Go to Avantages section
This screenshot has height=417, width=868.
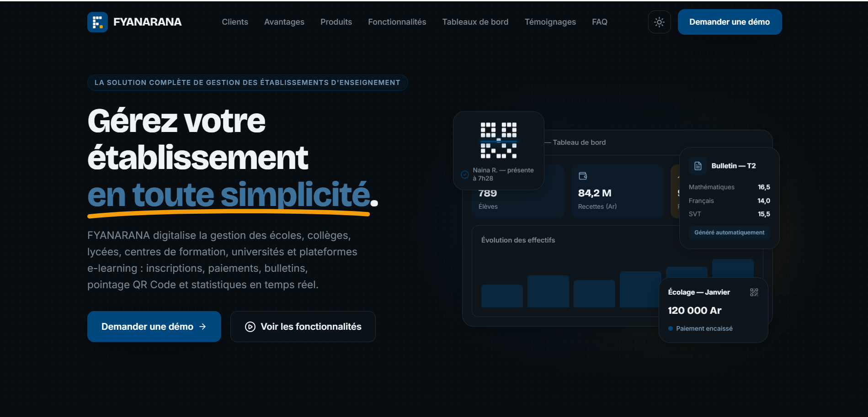click(284, 22)
